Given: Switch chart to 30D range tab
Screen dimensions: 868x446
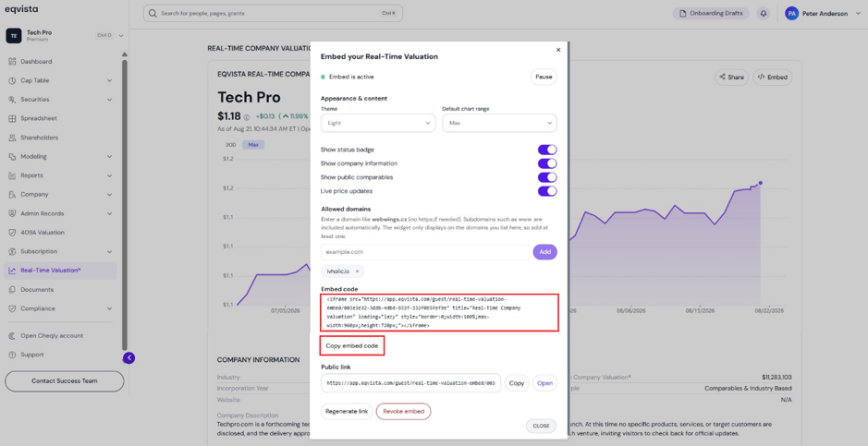Looking at the screenshot, I should tap(230, 145).
